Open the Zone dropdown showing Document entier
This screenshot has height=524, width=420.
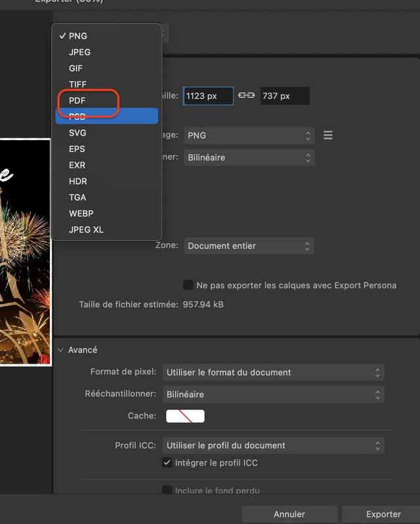[x=249, y=246]
